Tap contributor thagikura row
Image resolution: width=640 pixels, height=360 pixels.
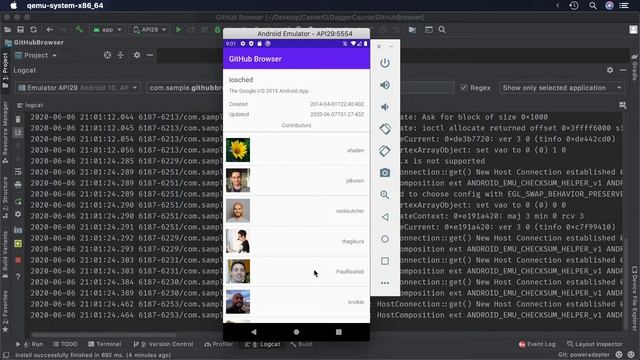[x=296, y=241]
